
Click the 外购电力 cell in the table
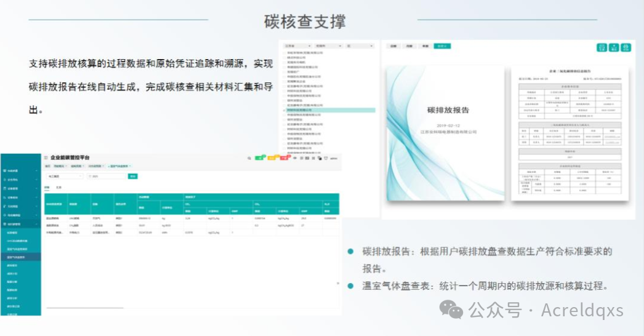point(74,233)
